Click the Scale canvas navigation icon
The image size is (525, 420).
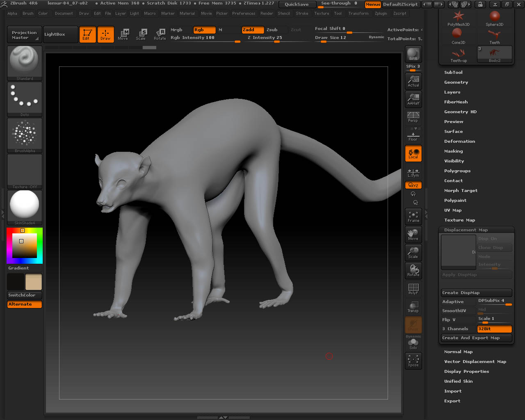pos(413,252)
